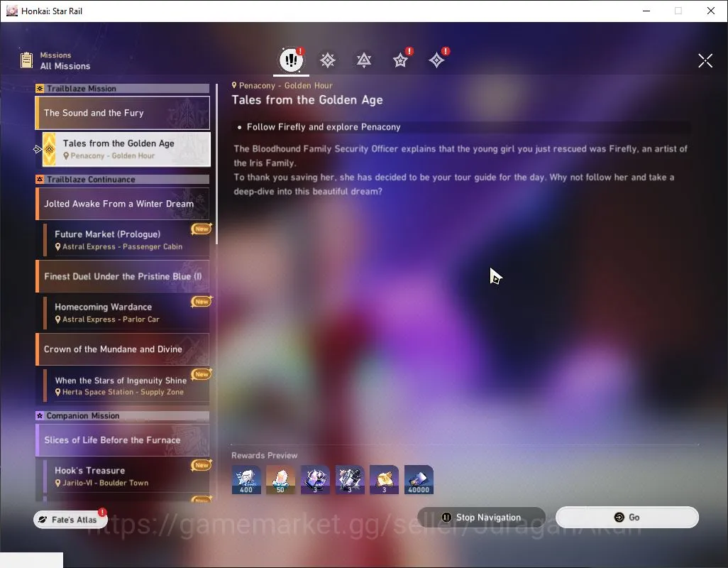Click New badge on When the Stars of Ingenuity Shine
This screenshot has width=728, height=568.
[x=202, y=374]
